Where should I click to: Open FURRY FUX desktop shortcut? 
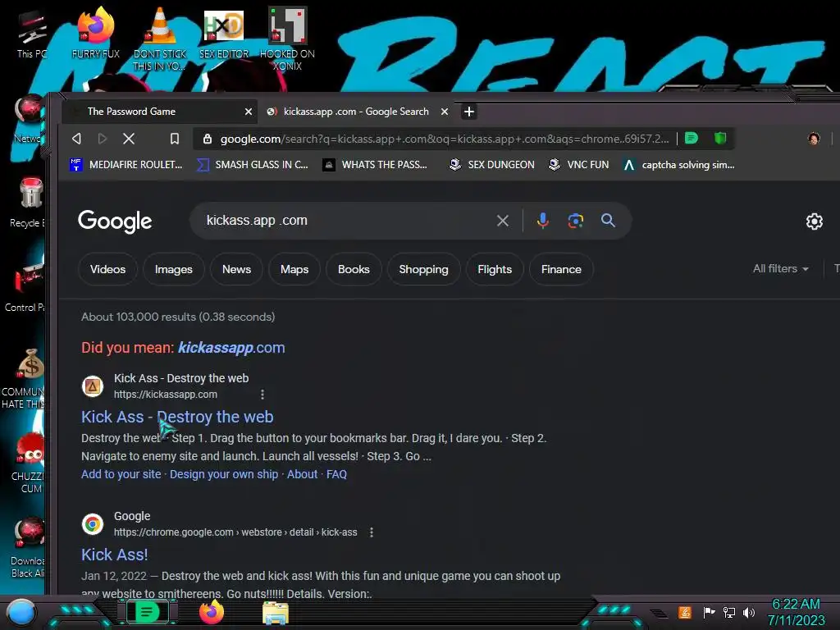click(96, 33)
